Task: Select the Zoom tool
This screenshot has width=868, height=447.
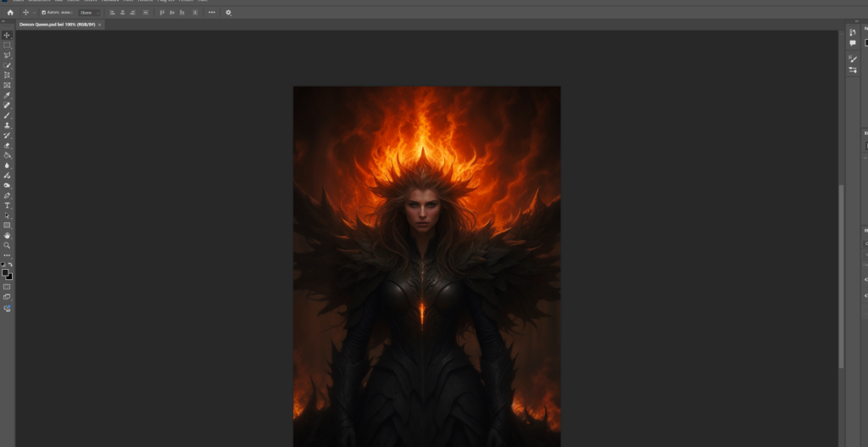Action: pyautogui.click(x=8, y=245)
